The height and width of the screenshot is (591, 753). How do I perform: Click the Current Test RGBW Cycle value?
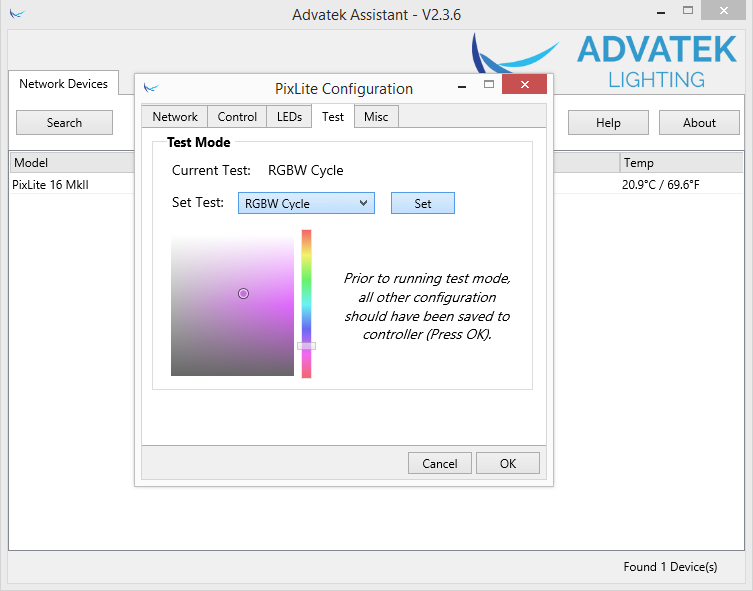coord(305,170)
